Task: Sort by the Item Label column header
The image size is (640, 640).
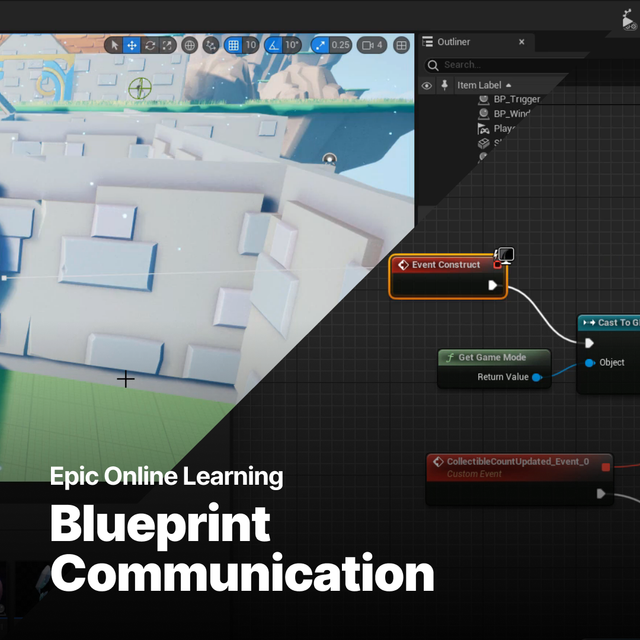Action: tap(480, 86)
